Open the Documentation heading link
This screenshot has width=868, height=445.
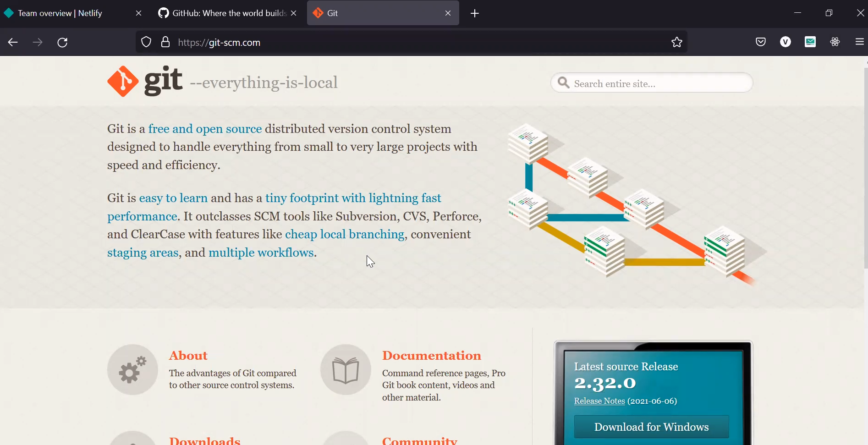[432, 356]
